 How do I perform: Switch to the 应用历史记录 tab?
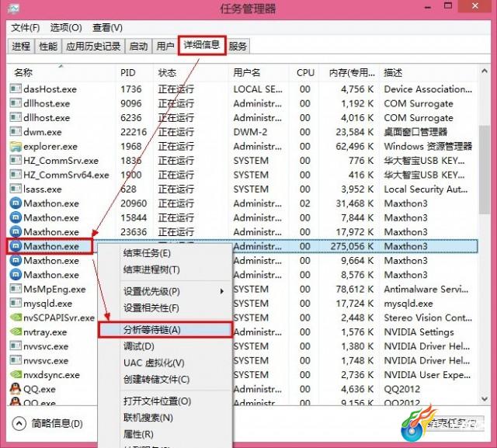(x=93, y=47)
